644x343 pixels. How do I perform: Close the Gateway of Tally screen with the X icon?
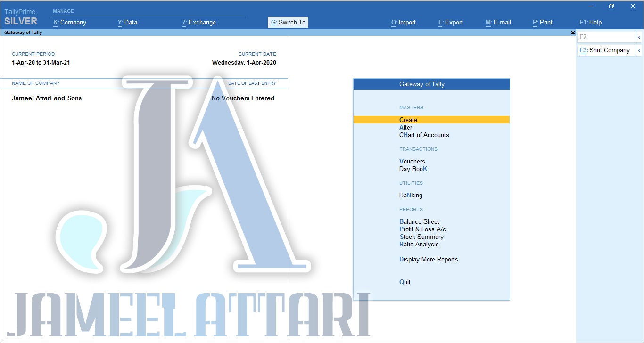[x=573, y=33]
